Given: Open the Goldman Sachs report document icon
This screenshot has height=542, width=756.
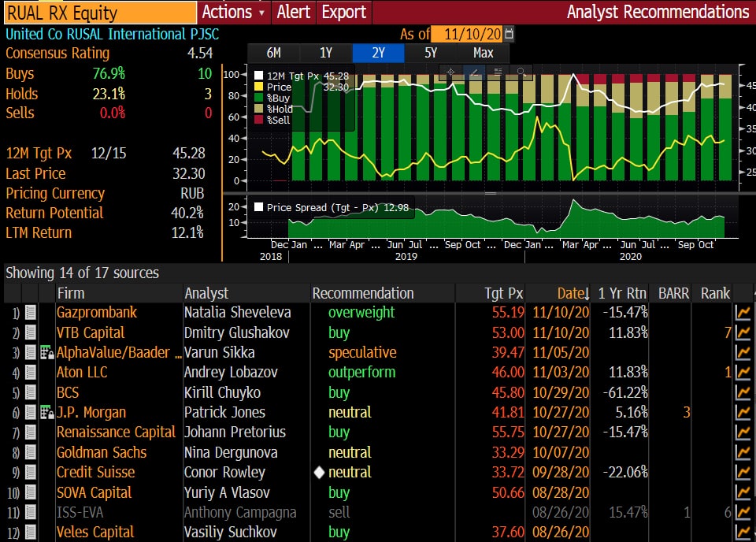Looking at the screenshot, I should coord(31,452).
